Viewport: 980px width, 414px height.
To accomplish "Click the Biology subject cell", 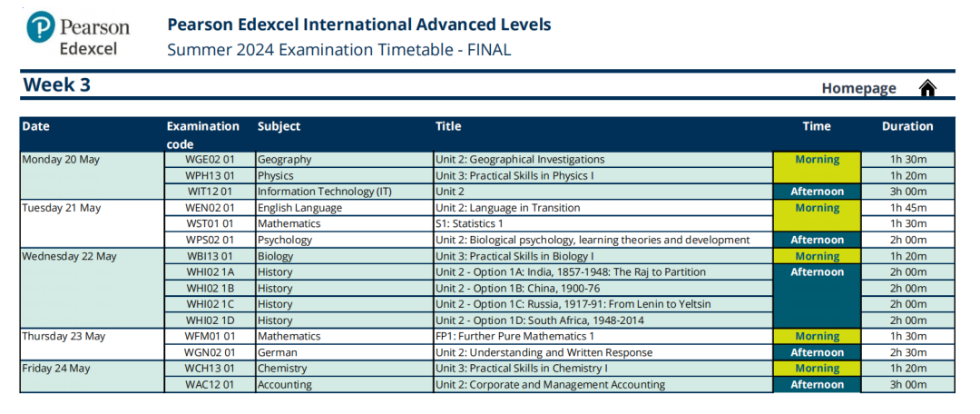I will coord(345,256).
